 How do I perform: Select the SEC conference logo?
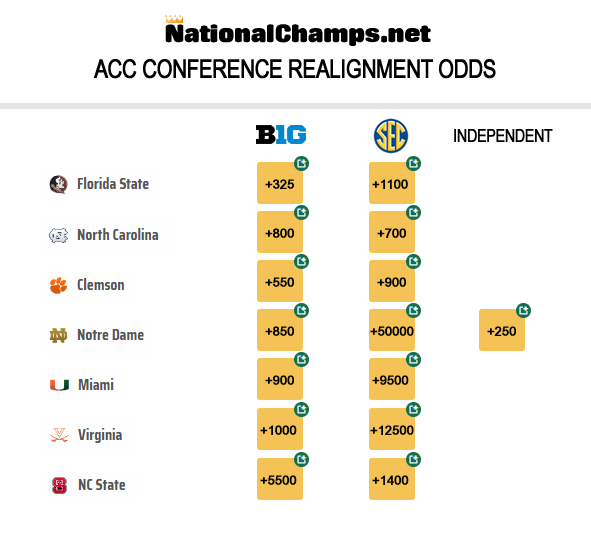click(391, 136)
